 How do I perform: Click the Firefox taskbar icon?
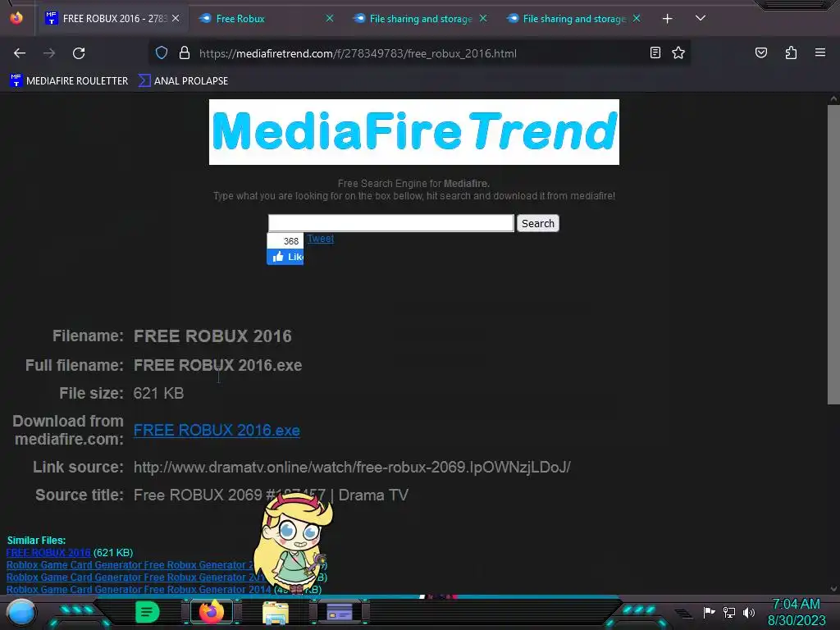211,612
